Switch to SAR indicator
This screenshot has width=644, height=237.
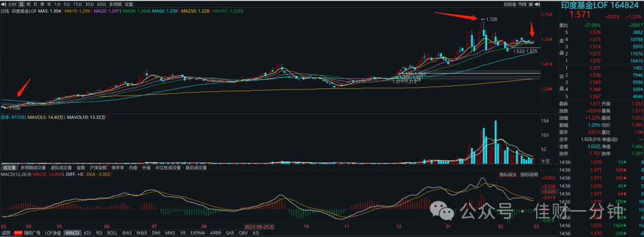(230, 233)
